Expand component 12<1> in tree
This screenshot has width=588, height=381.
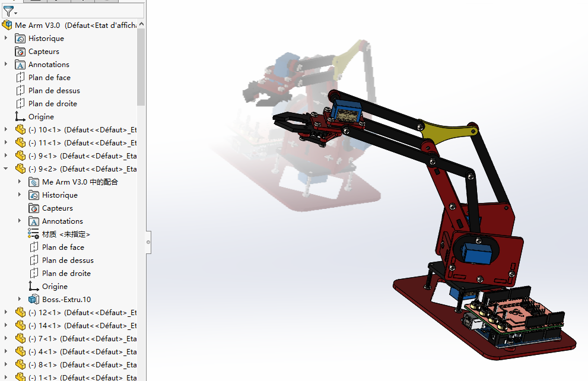pyautogui.click(x=5, y=312)
